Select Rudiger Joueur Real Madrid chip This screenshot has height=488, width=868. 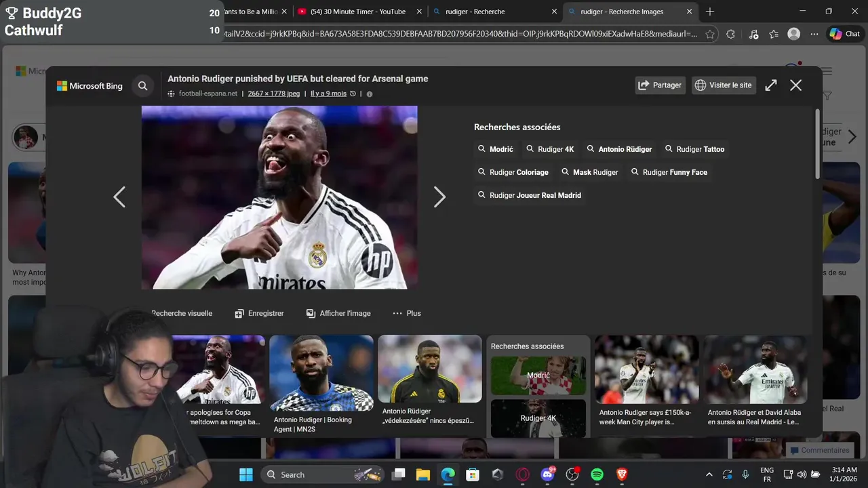[x=530, y=195]
